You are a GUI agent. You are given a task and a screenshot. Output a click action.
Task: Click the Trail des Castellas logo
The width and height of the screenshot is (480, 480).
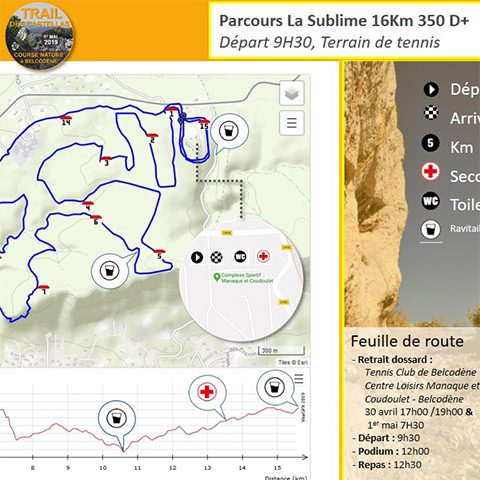click(x=39, y=36)
